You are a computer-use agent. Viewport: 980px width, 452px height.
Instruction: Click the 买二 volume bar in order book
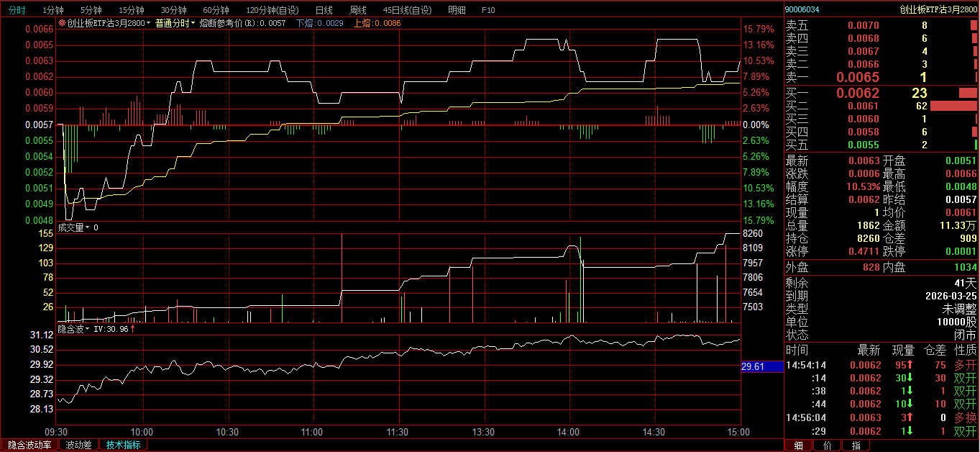coord(953,106)
